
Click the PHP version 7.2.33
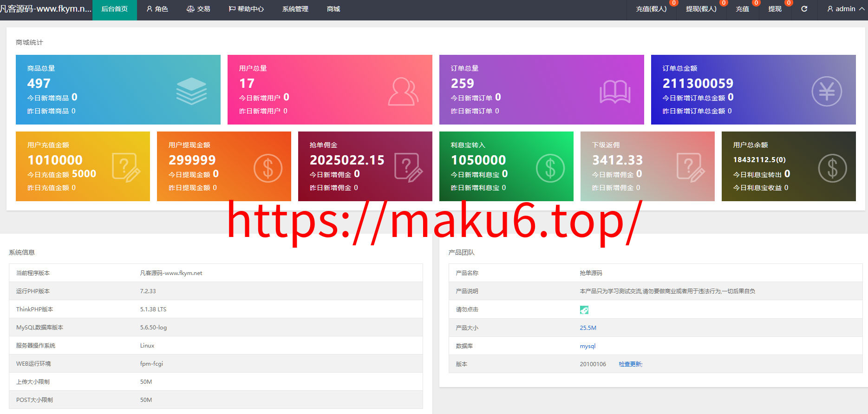pos(148,291)
